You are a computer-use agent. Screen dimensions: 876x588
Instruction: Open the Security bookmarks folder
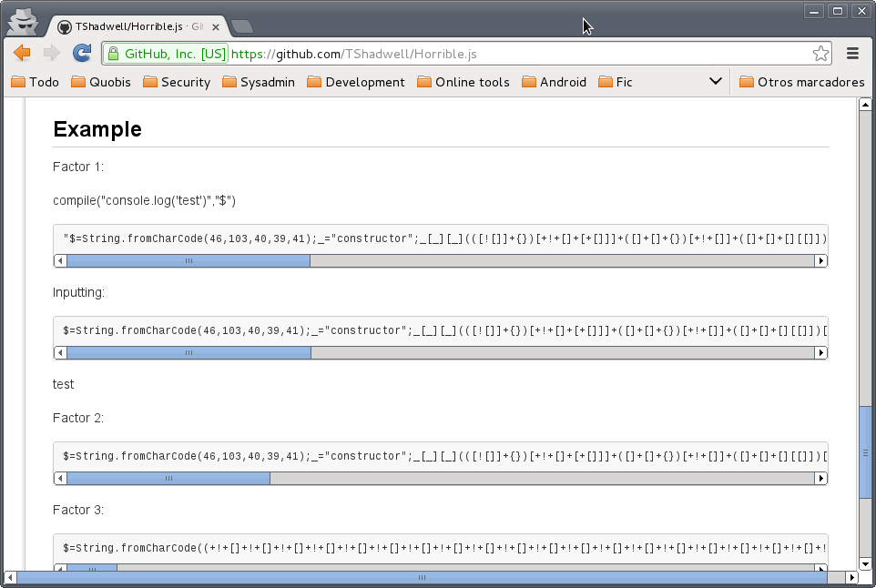pyautogui.click(x=177, y=82)
